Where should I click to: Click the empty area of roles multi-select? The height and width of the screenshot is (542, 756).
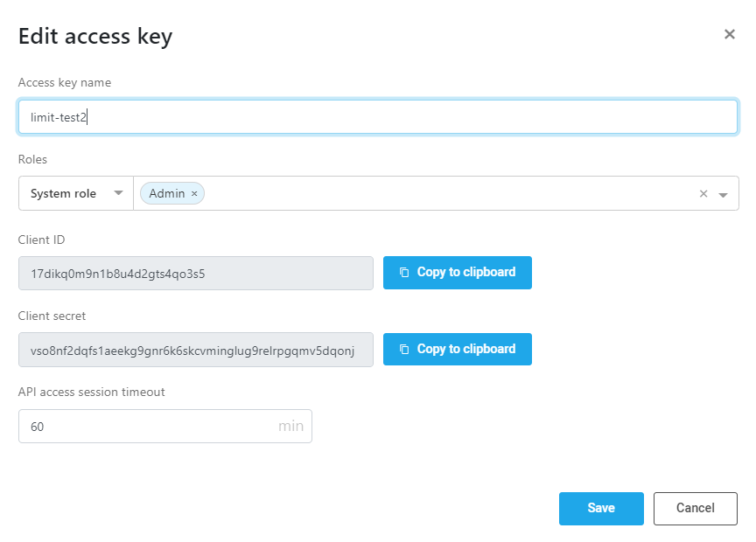click(448, 194)
